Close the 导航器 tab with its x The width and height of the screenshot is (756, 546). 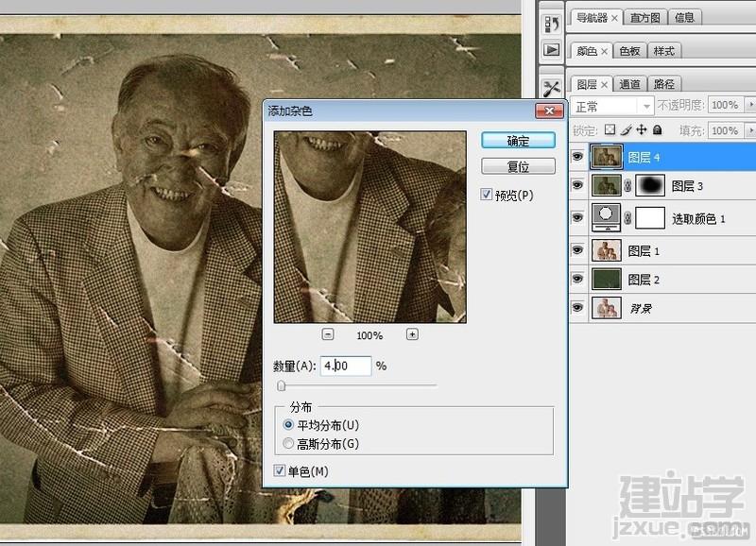pos(614,18)
